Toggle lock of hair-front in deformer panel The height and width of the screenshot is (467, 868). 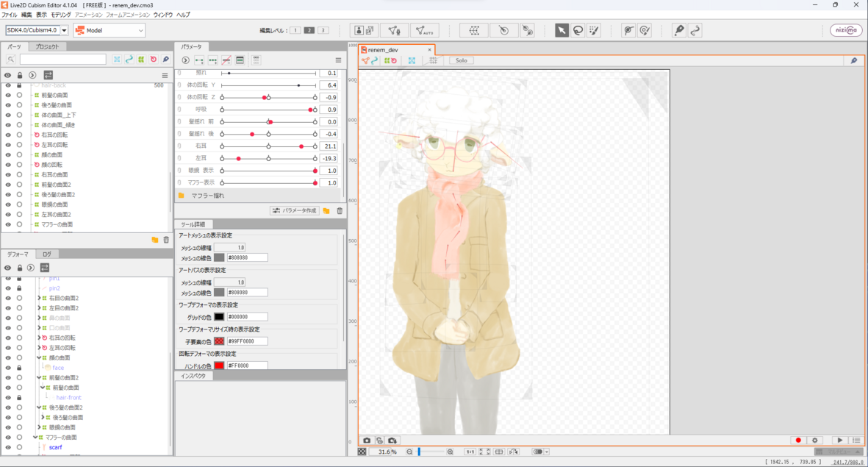coord(19,398)
